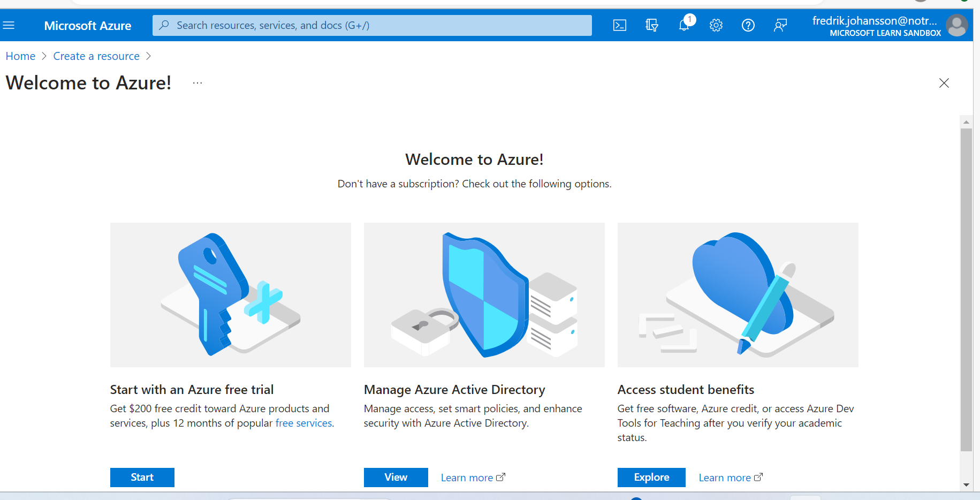Open the Feedback icon
This screenshot has width=980, height=500.
[x=780, y=25]
